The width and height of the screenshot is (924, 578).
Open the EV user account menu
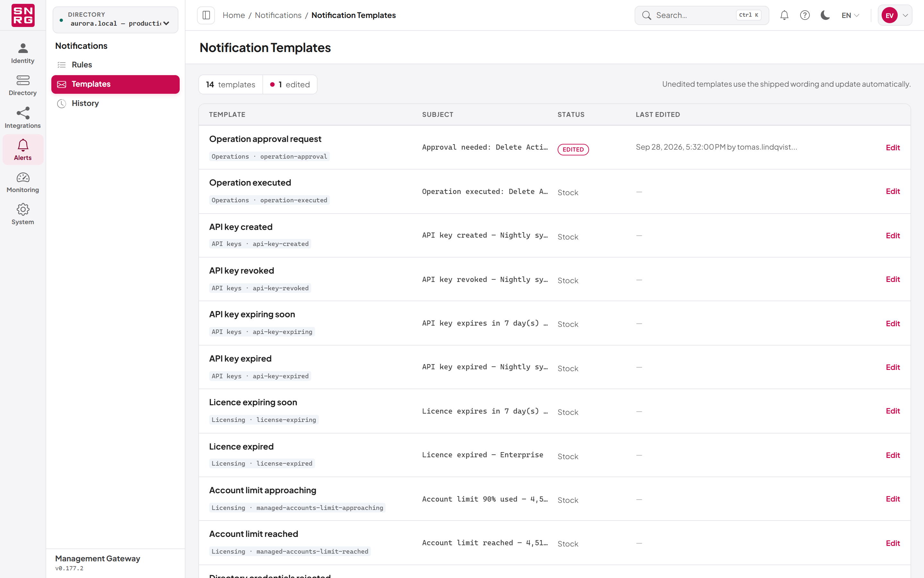(895, 15)
